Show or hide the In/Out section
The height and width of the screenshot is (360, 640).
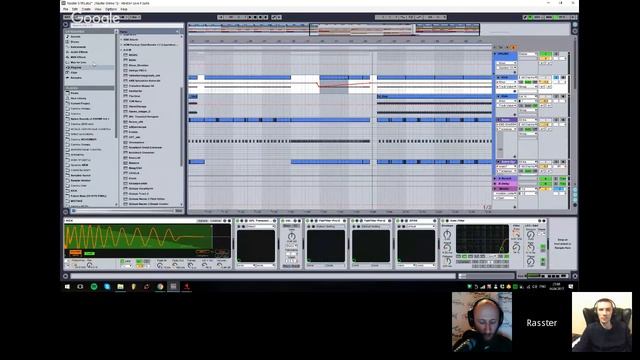(x=575, y=190)
